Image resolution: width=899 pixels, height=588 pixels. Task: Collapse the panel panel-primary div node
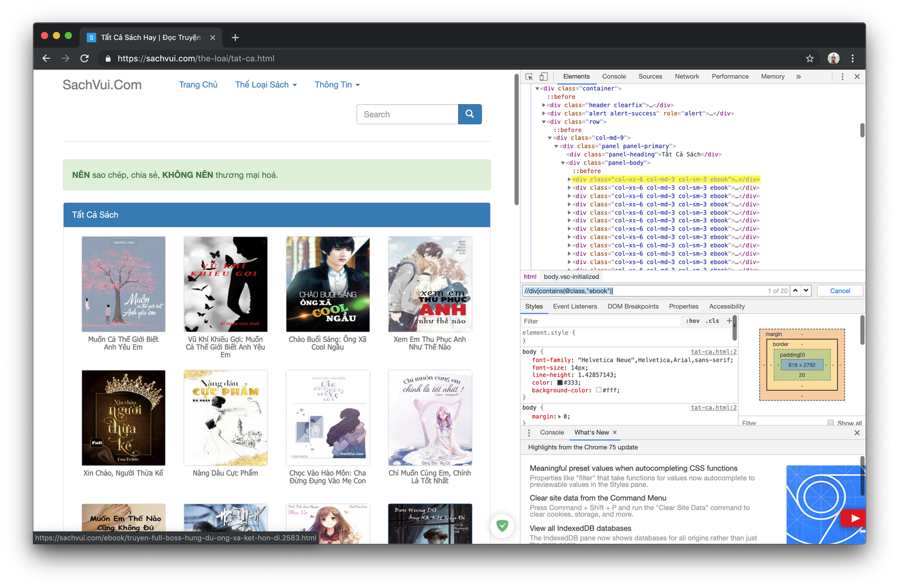pos(556,146)
